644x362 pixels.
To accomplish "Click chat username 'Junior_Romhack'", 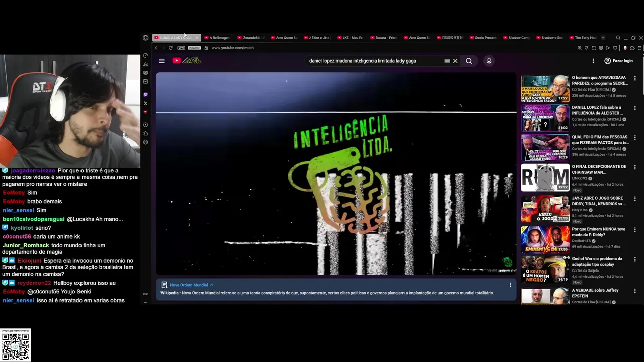I will click(x=26, y=245).
